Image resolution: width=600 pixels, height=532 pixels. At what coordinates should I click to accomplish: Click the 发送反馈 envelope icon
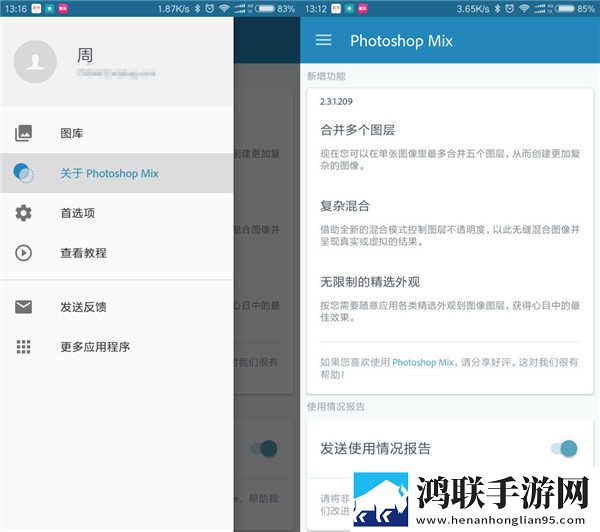pyautogui.click(x=23, y=307)
